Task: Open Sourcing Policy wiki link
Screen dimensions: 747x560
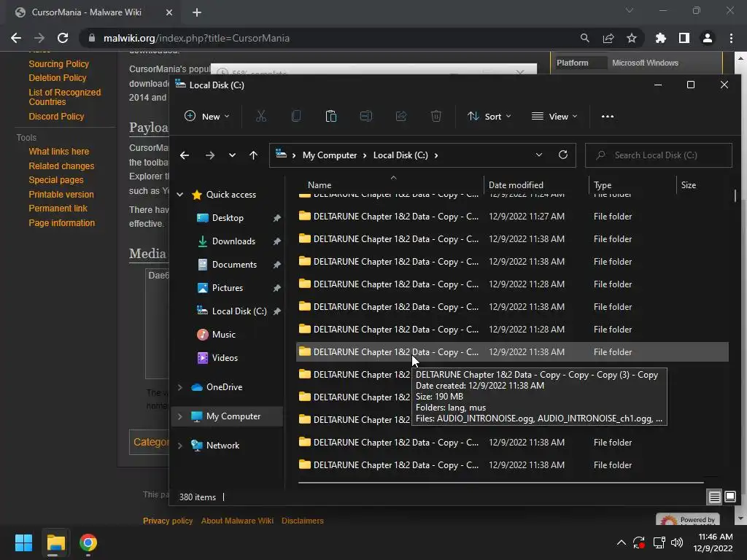Action: click(58, 64)
